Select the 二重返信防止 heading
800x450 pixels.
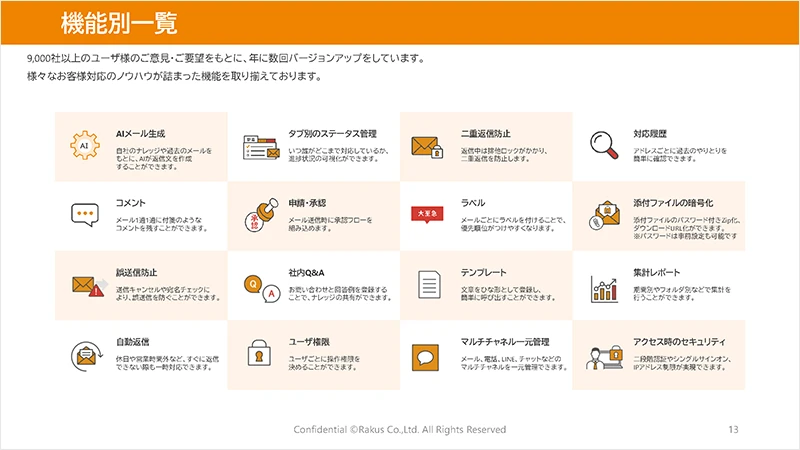pyautogui.click(x=485, y=134)
